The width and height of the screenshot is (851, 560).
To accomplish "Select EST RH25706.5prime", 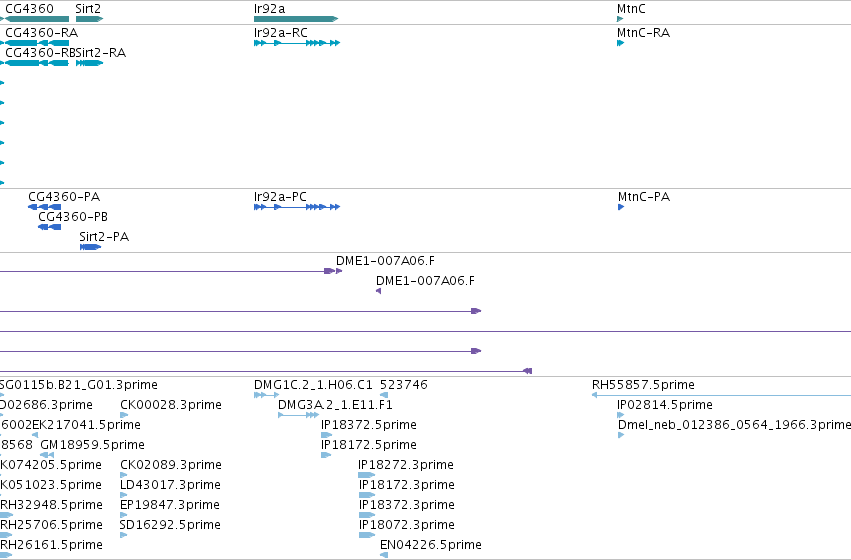I will click(x=52, y=525).
